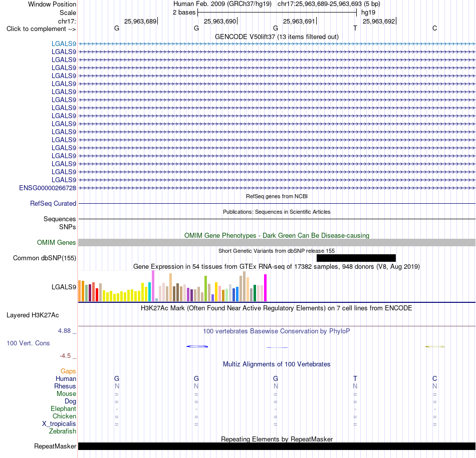Click the 'SNPs' track label
The width and height of the screenshot is (476, 458).
68,227
